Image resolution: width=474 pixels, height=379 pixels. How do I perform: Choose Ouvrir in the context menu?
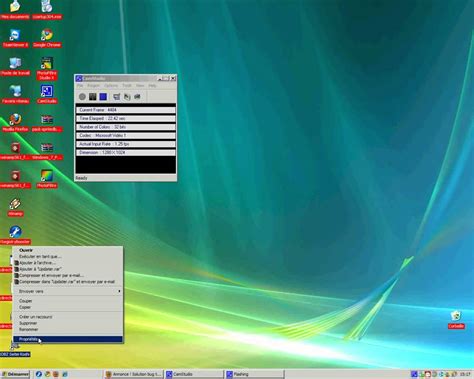(68, 250)
